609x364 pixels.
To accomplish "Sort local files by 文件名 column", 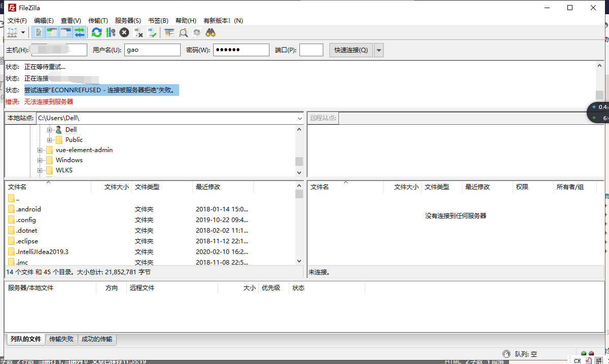I will (x=48, y=187).
